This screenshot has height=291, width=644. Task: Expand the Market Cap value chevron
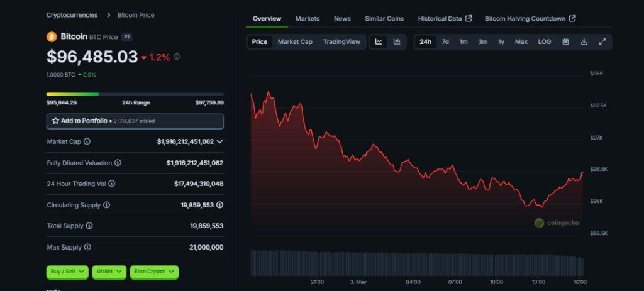point(219,141)
